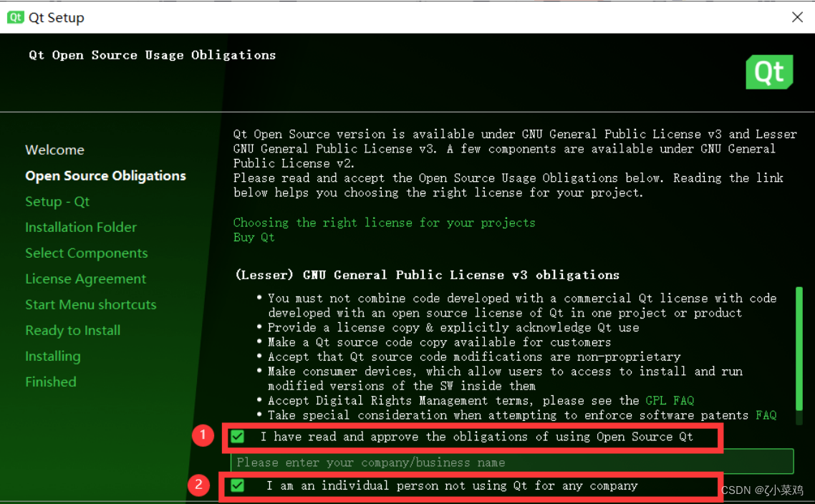Select the 'Setup - Qt' sidebar step
Image resolution: width=815 pixels, height=504 pixels.
coord(57,202)
